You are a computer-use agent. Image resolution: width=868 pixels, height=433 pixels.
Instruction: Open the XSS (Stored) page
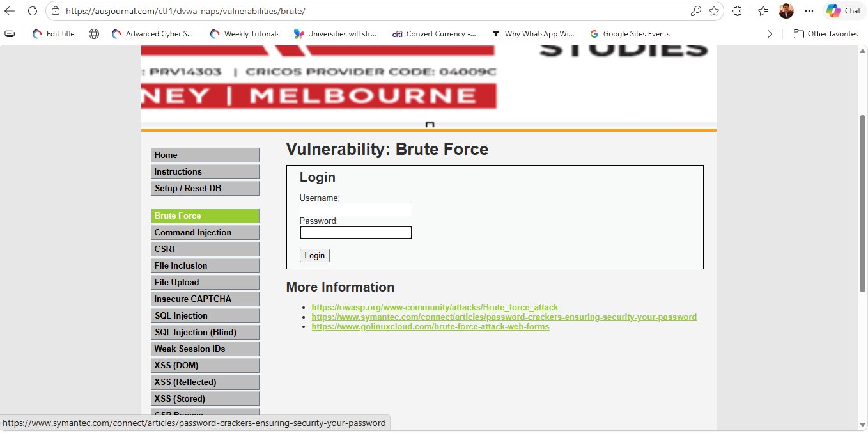click(205, 399)
